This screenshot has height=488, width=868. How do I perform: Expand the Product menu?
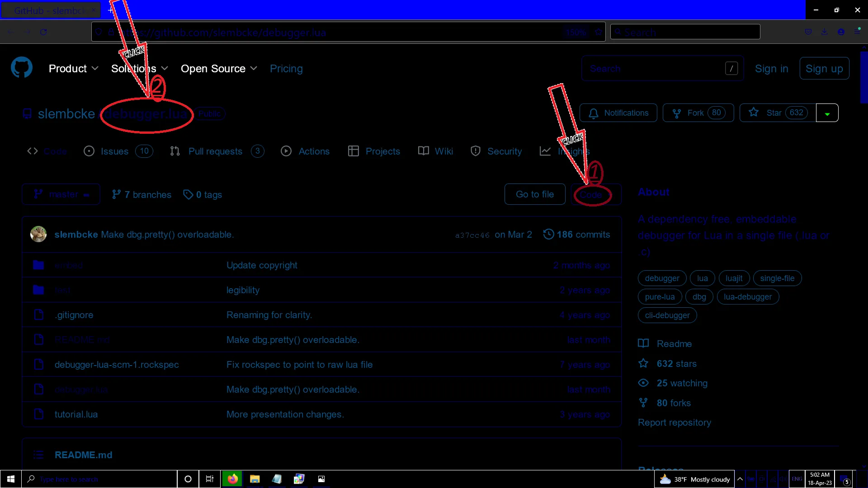point(73,69)
